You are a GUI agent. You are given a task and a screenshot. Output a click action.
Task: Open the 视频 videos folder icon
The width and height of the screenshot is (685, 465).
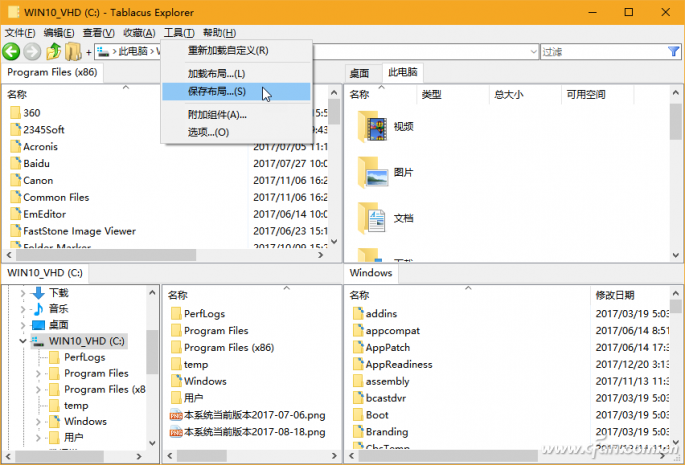372,127
